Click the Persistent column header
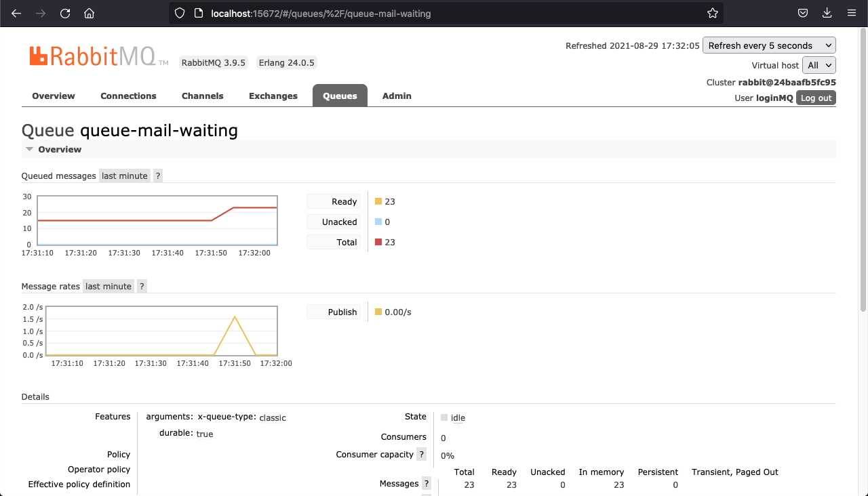This screenshot has height=496, width=868. coord(658,472)
